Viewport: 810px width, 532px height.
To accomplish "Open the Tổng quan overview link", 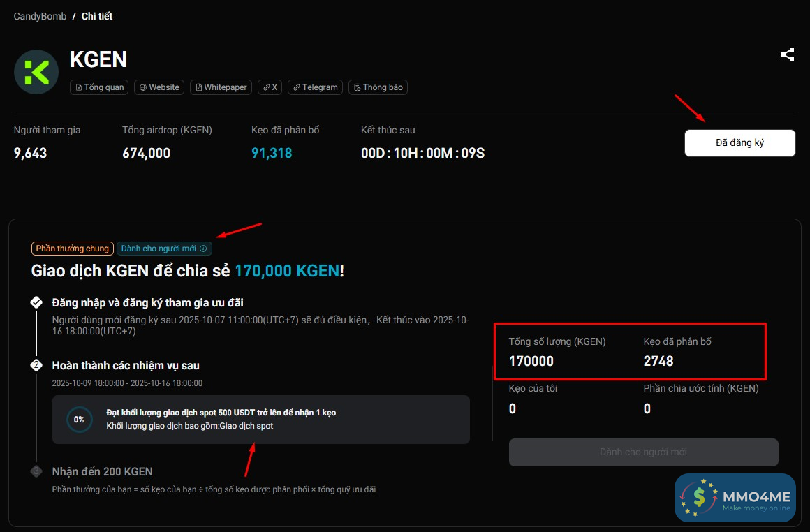I will click(x=98, y=87).
